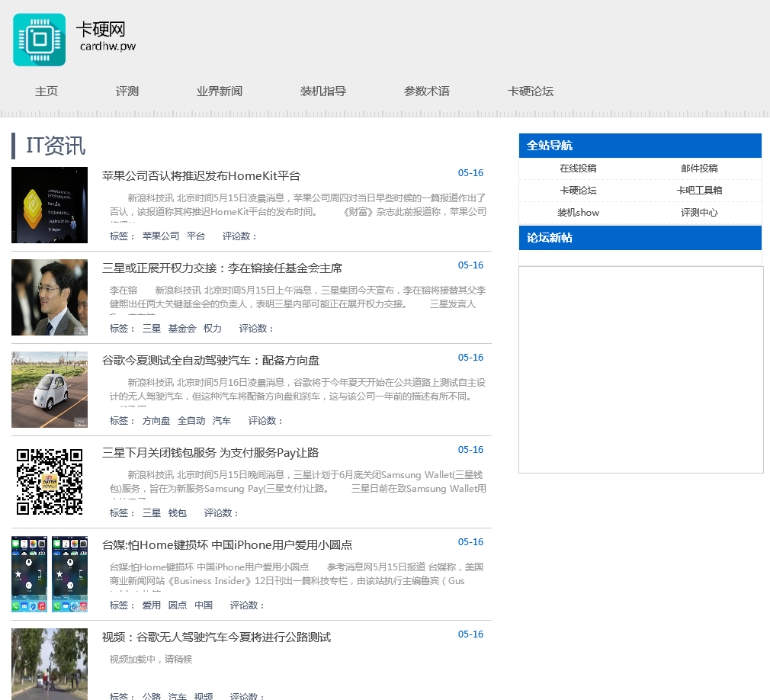Open the Apple HomeKit article thumbnail

(x=50, y=205)
